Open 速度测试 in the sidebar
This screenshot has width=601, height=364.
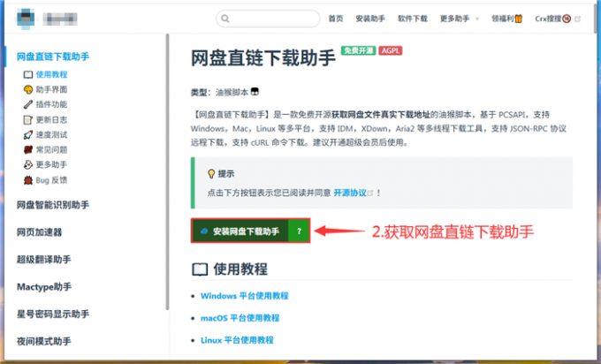[x=51, y=134]
